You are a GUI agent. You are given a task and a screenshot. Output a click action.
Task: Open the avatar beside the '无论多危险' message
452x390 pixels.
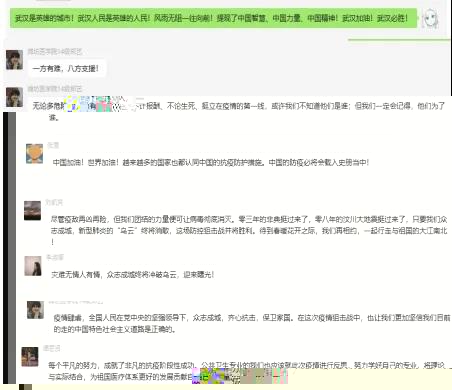point(14,97)
